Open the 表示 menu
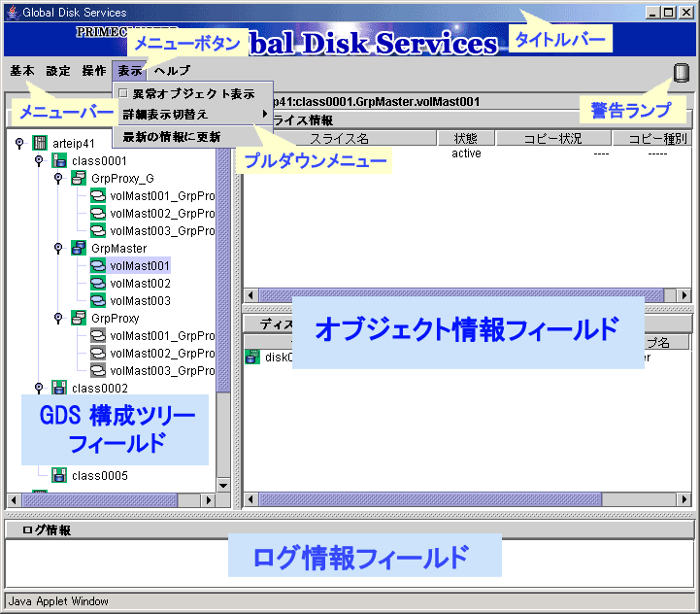This screenshot has height=614, width=700. (129, 71)
